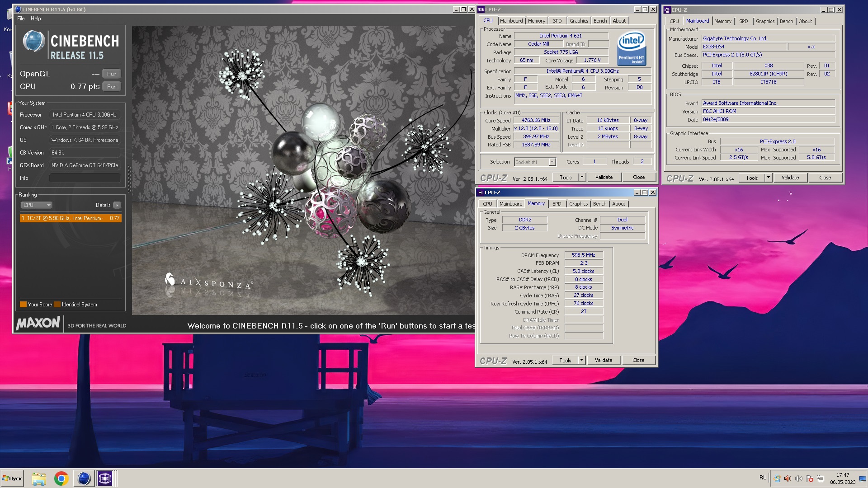The height and width of the screenshot is (488, 868).
Task: Click the Multiplier value x 12.0 (12.0 - 15.0)
Action: [x=536, y=129]
